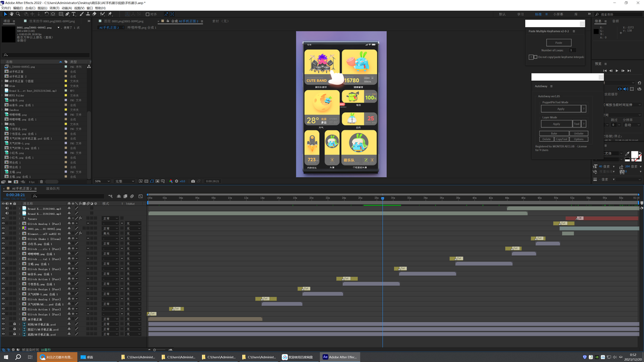Toggle the snapping 对齐 checkbox in toolbar

click(x=147, y=14)
